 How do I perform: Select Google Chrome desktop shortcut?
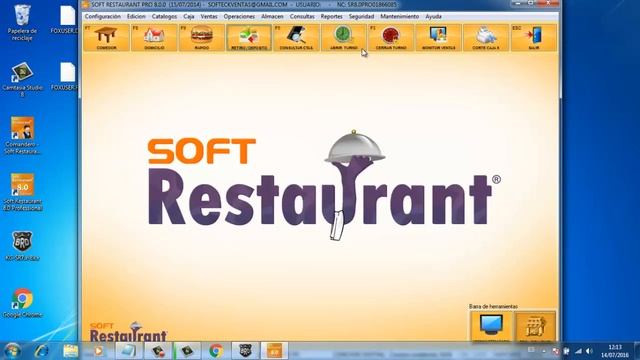(22, 303)
